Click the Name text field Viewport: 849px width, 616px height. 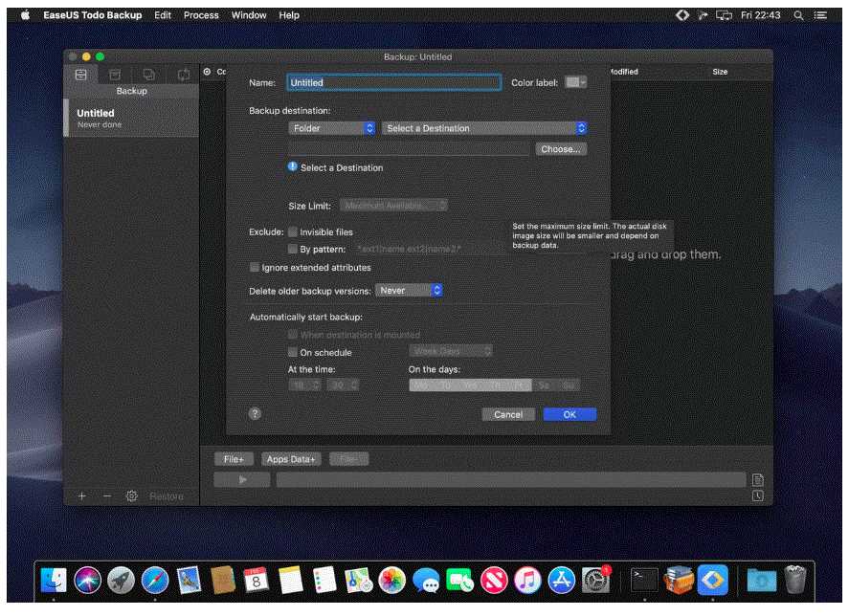[x=393, y=82]
